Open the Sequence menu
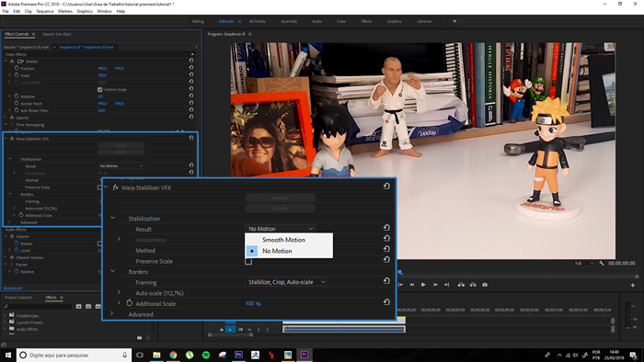The image size is (644, 362). [x=45, y=11]
